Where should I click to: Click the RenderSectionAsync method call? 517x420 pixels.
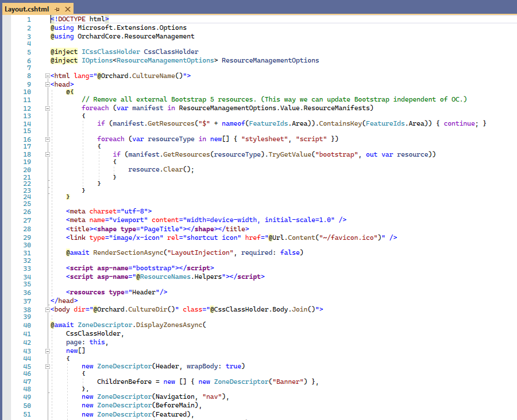(x=128, y=252)
